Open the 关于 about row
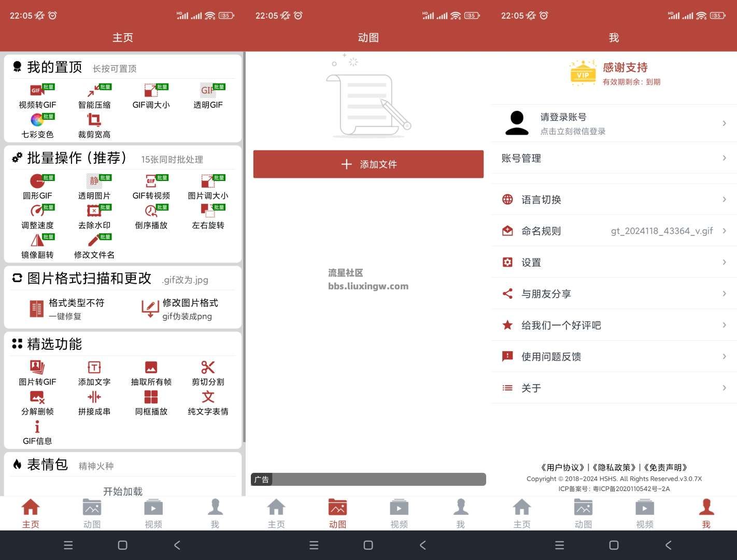Viewport: 737px width, 560px height. [614, 388]
